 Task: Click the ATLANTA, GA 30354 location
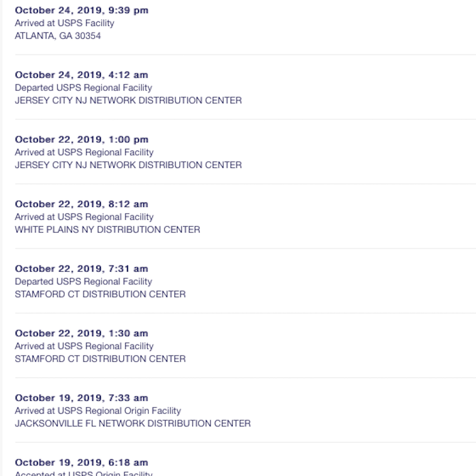58,36
